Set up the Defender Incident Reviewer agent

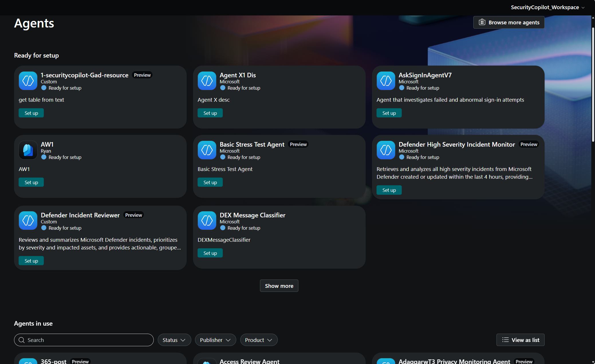pyautogui.click(x=31, y=261)
